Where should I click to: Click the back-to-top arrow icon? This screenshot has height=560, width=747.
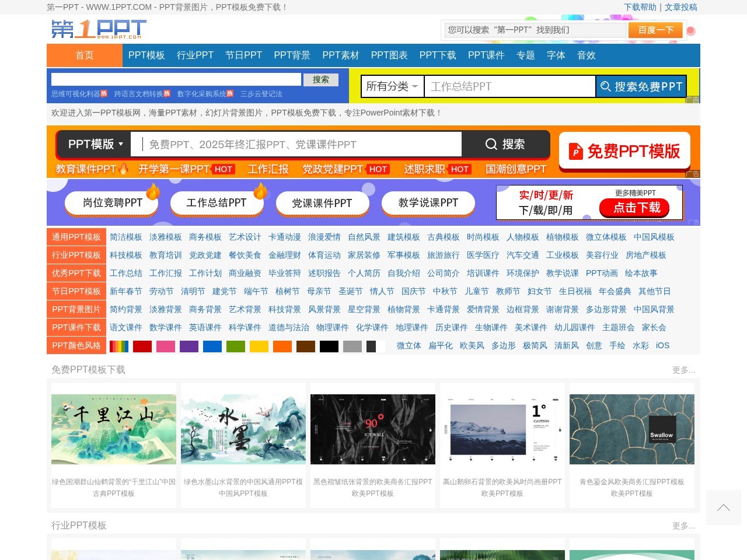point(723,508)
